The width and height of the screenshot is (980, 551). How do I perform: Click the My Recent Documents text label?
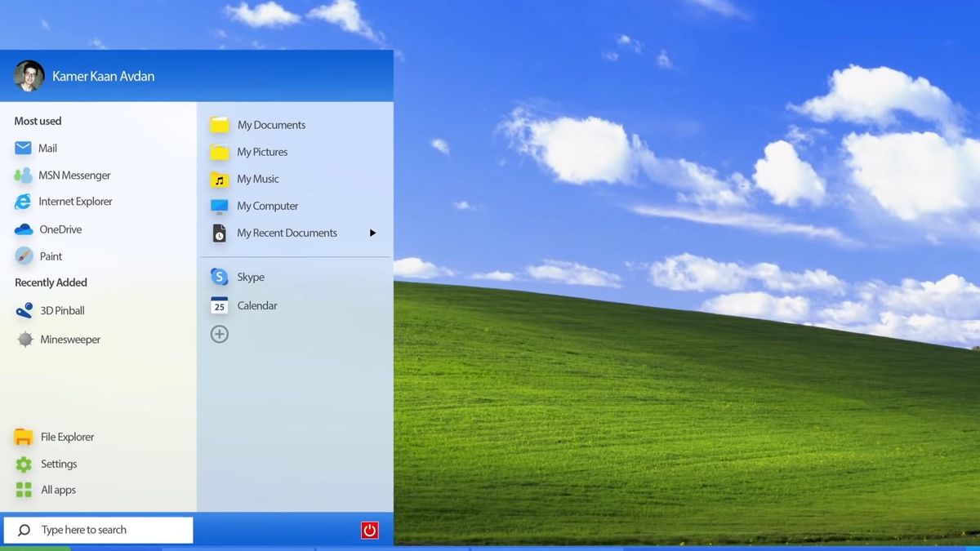pyautogui.click(x=287, y=233)
